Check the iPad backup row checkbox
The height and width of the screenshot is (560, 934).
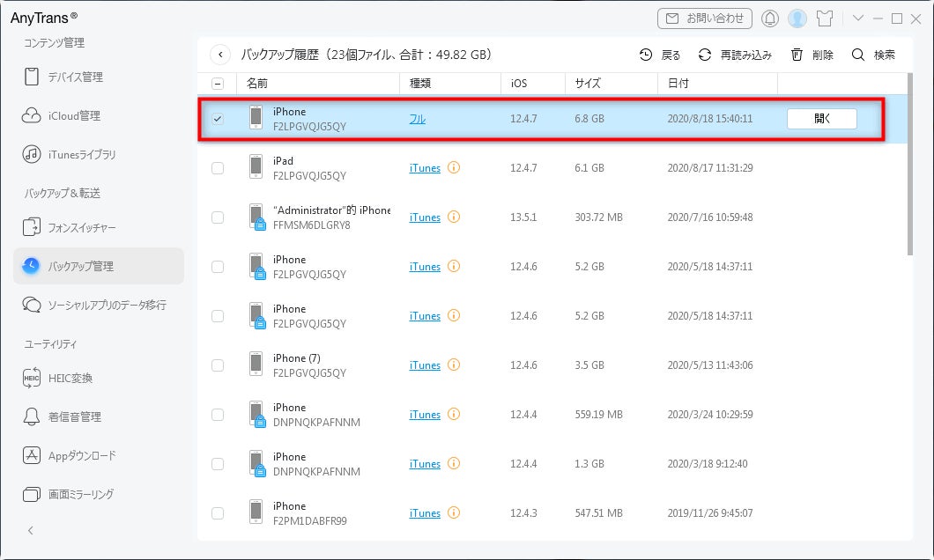[x=218, y=168]
